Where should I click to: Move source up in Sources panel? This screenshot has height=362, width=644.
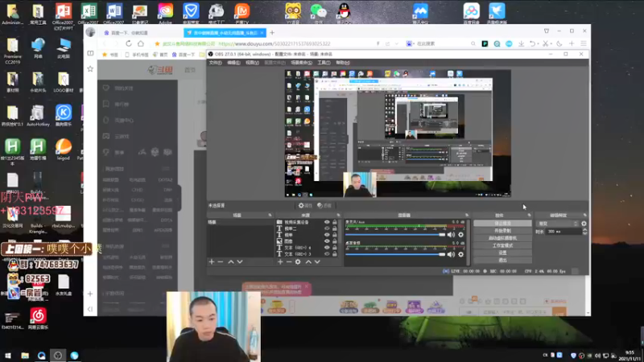(308, 262)
